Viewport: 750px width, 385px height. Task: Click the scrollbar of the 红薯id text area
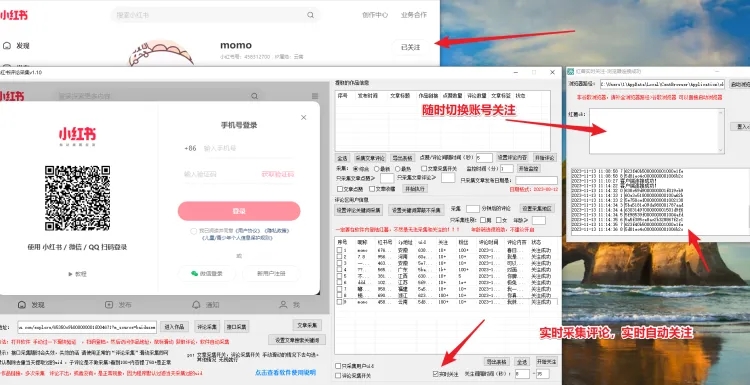(721, 131)
